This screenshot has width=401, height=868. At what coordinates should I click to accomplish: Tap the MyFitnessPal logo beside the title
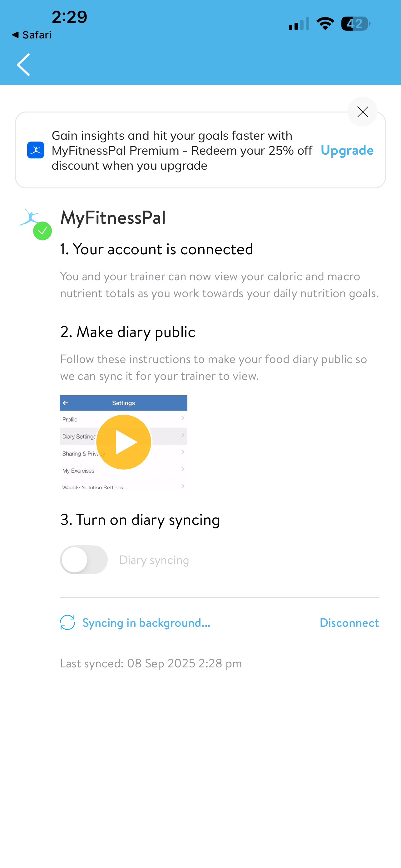(29, 217)
